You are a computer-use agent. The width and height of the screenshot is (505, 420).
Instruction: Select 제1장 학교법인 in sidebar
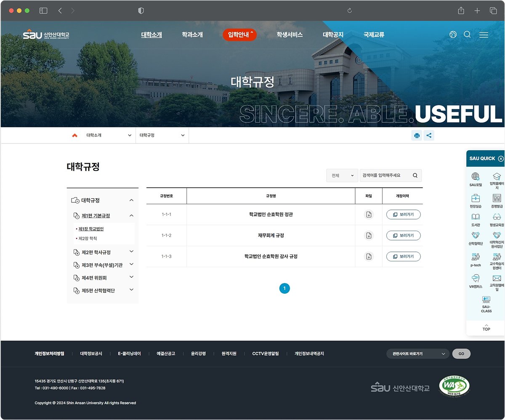pyautogui.click(x=91, y=229)
